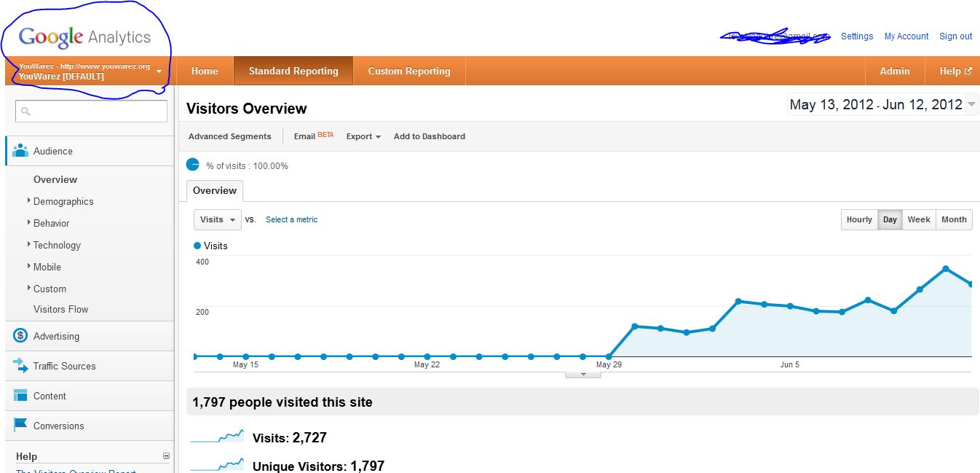Click the Advertising dollar icon
This screenshot has width=980, height=473.
pos(20,336)
